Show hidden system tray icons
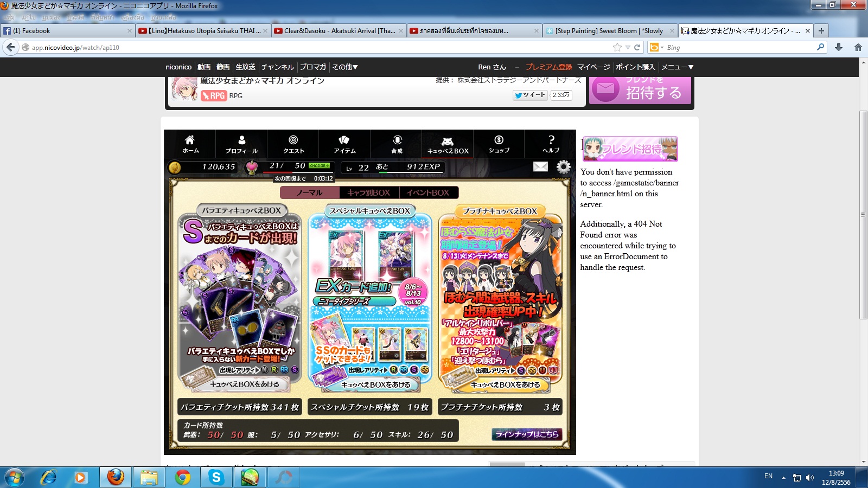Image resolution: width=868 pixels, height=488 pixels. [x=783, y=478]
